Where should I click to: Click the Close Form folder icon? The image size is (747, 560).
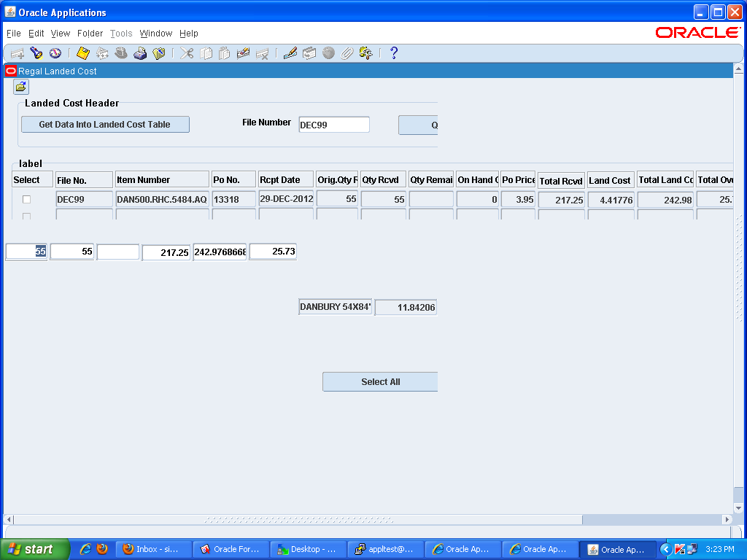pos(158,53)
